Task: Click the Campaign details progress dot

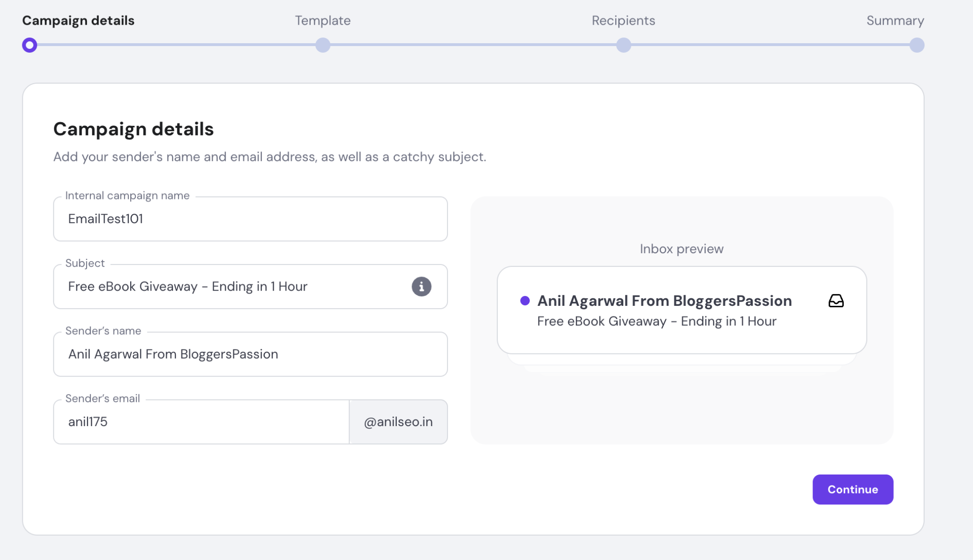Action: 30,45
